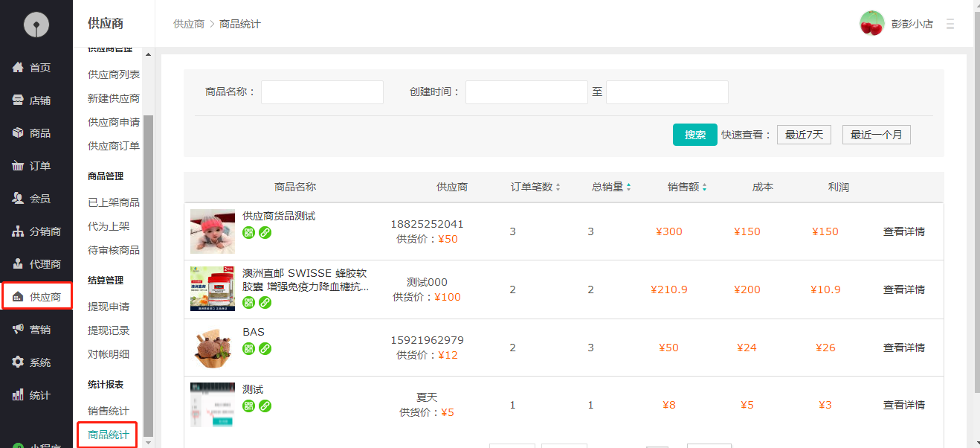Sort table by 订单笔数 column
The width and height of the screenshot is (980, 448).
558,188
